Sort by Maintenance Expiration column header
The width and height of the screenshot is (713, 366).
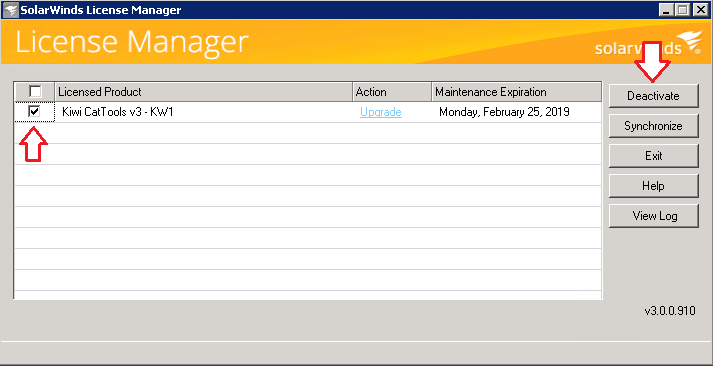517,92
